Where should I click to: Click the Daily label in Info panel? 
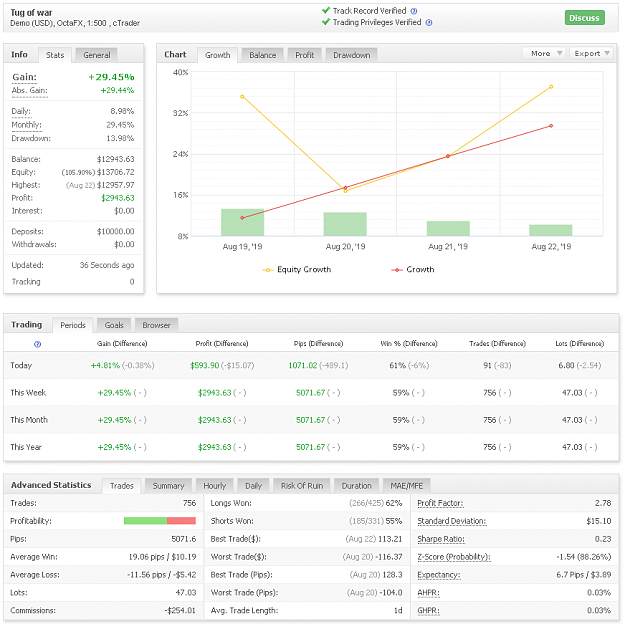[x=21, y=111]
